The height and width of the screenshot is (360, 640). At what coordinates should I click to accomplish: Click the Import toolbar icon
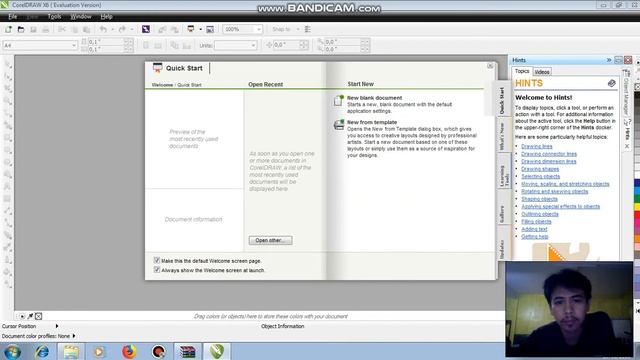coord(162,29)
